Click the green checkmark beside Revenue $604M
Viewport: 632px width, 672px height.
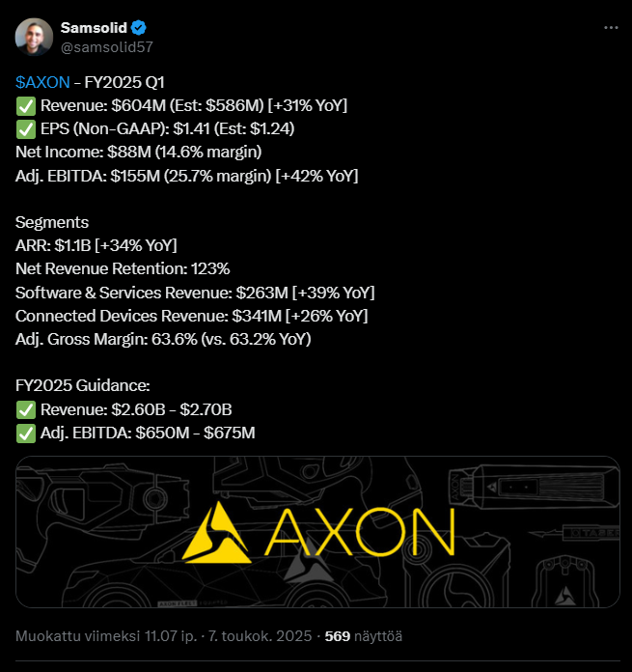tap(26, 105)
